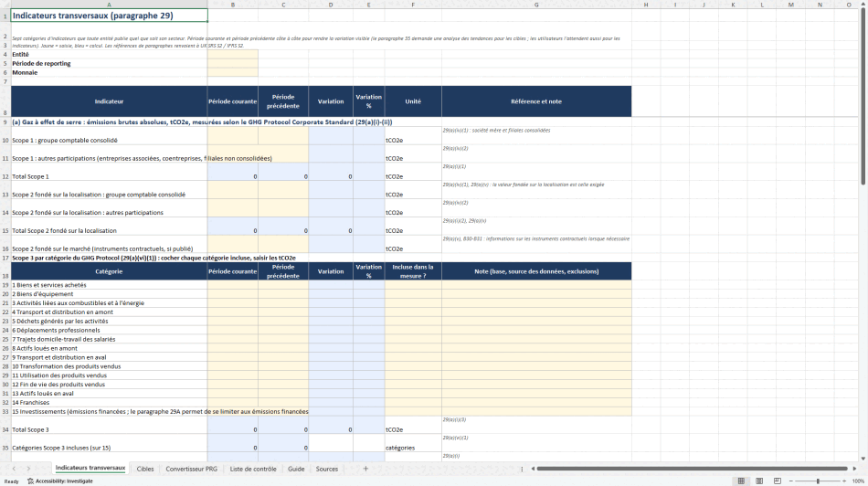Click next sheet navigation arrow

28,469
